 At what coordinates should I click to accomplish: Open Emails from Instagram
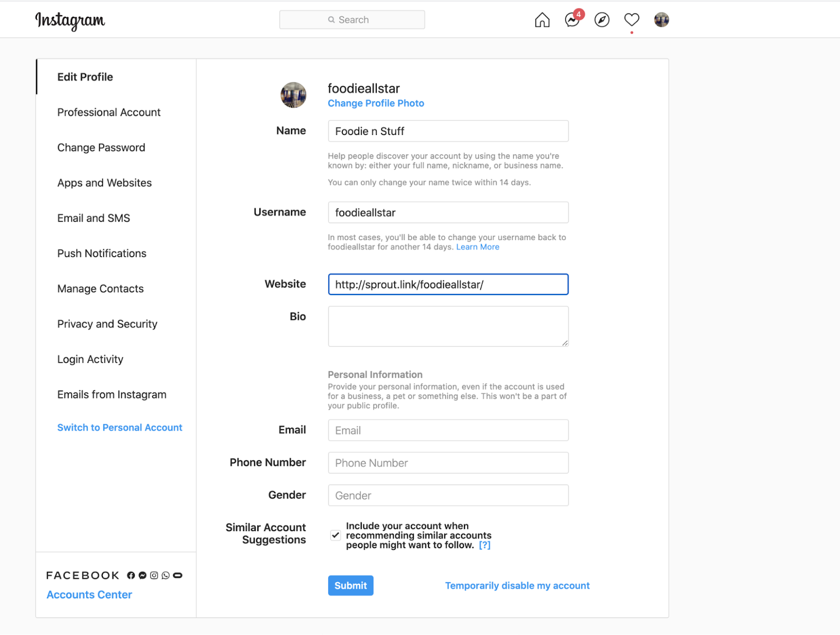click(112, 394)
